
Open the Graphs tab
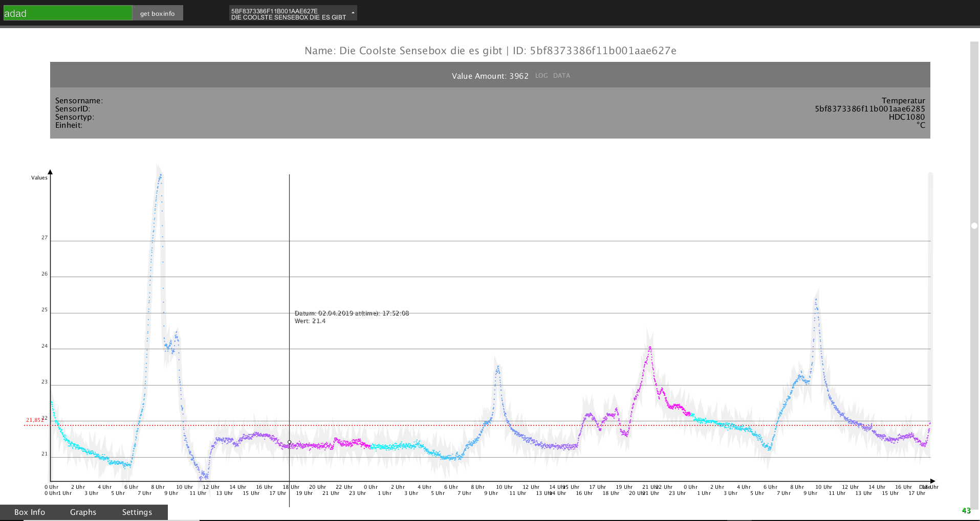click(83, 512)
